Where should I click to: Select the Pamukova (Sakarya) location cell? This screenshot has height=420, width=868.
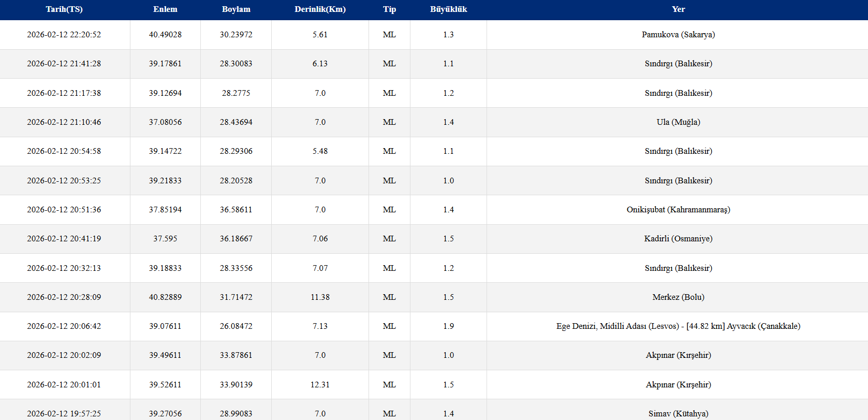(678, 35)
